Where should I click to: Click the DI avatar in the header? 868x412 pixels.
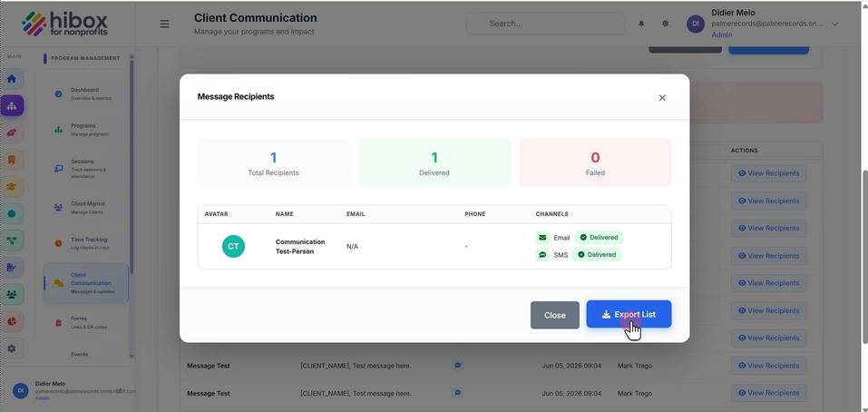696,24
